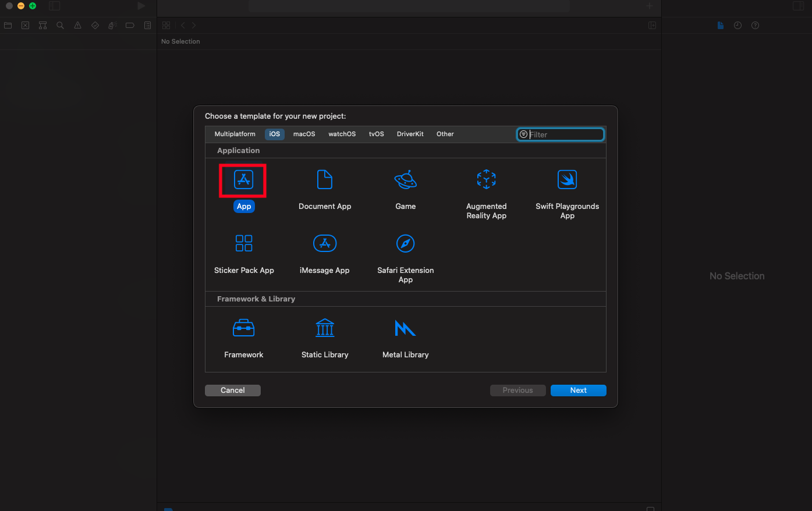Viewport: 812px width, 511px height.
Task: Switch to the tvOS tab
Action: (377, 134)
